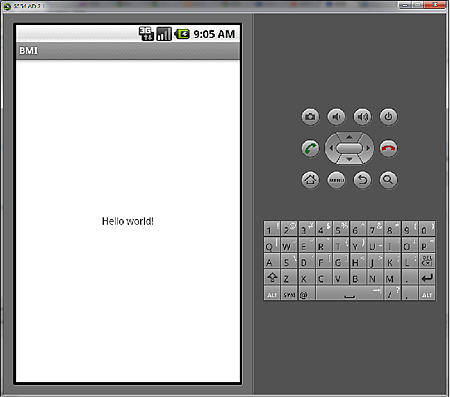The height and width of the screenshot is (397, 450).
Task: Click the A key
Action: tap(272, 261)
